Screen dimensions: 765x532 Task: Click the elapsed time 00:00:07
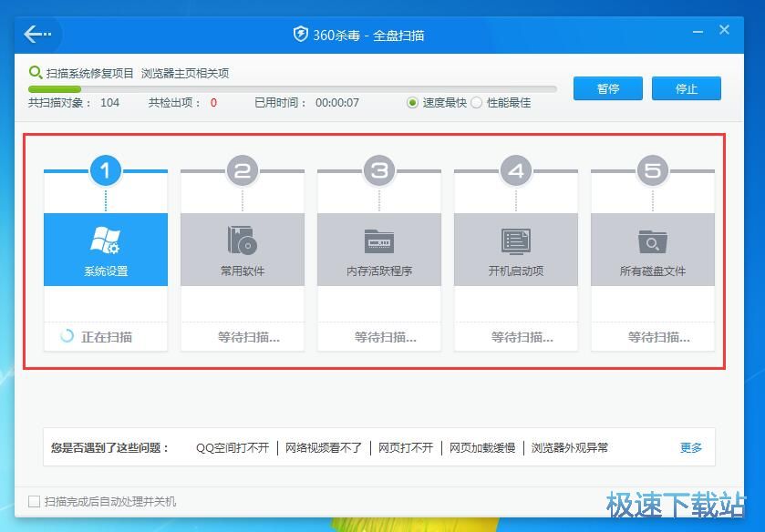tap(337, 102)
